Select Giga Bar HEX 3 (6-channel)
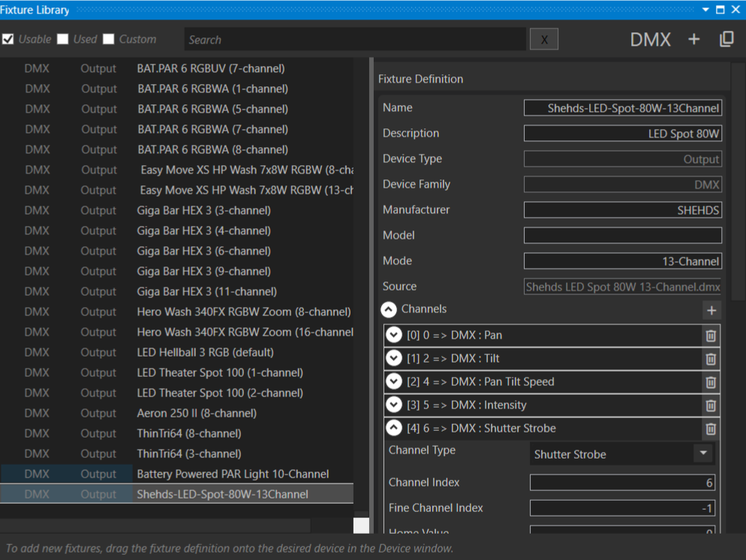746x560 pixels. (x=176, y=251)
